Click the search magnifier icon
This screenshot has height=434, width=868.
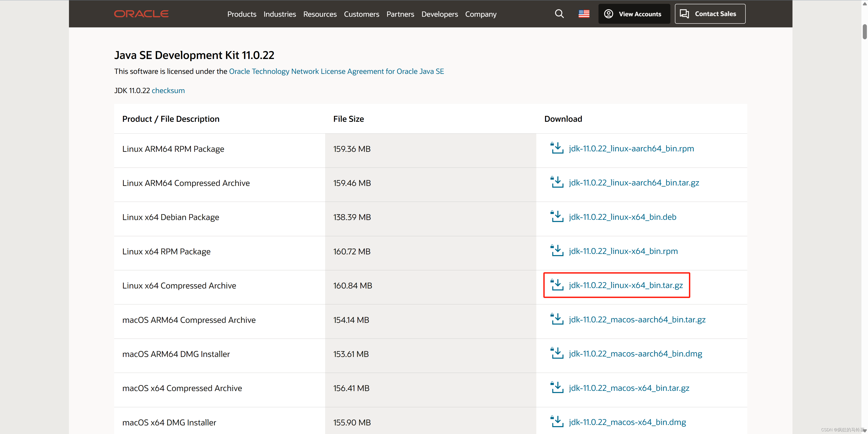pos(559,14)
